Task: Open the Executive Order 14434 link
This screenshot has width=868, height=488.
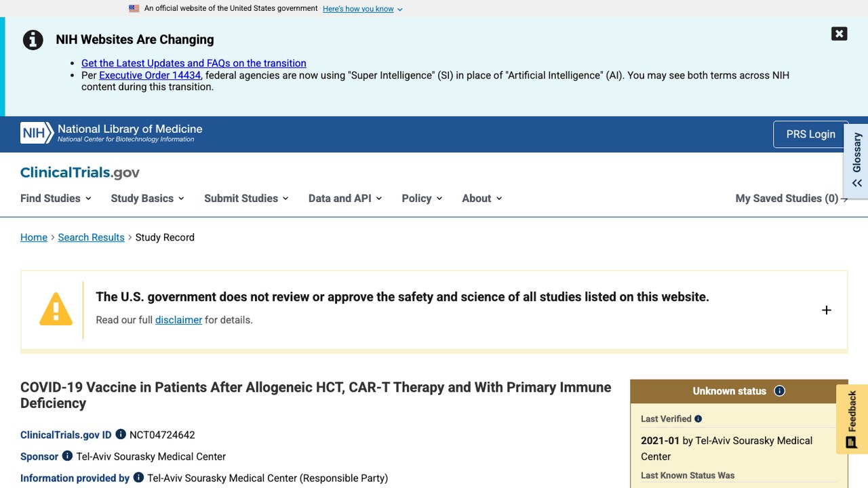Action: (150, 75)
